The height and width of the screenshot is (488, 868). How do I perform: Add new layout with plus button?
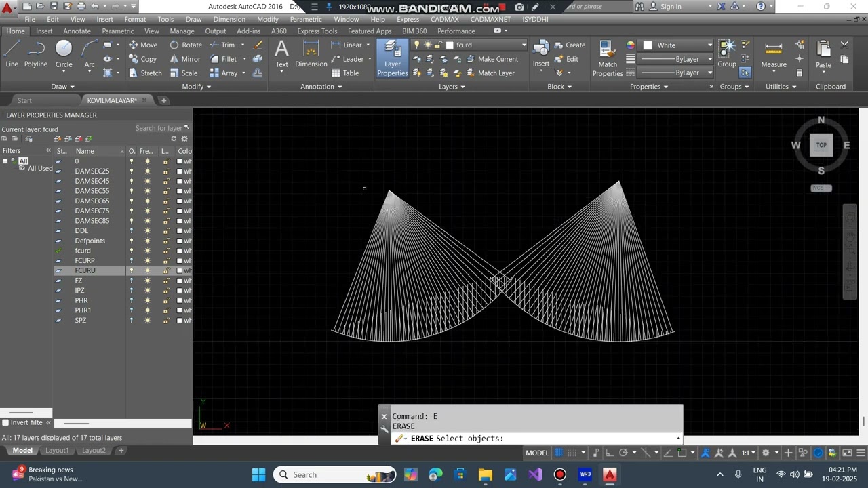(x=121, y=451)
